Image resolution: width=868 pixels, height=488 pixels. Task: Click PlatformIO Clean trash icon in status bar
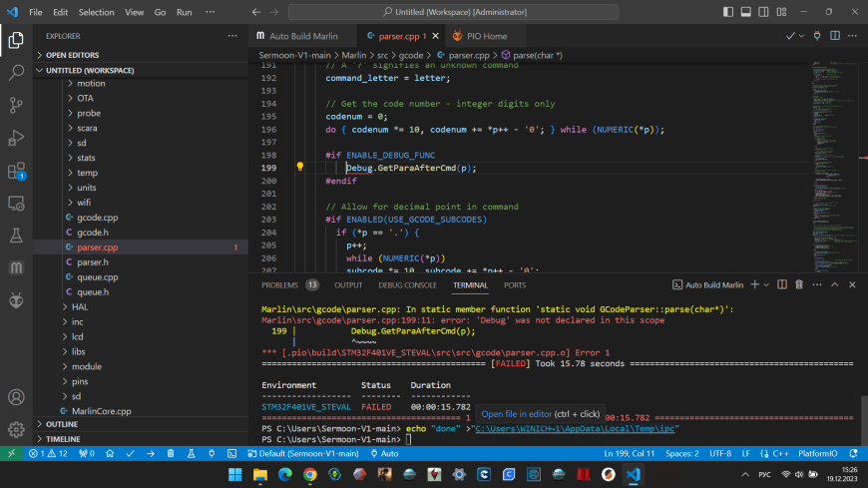point(171,454)
